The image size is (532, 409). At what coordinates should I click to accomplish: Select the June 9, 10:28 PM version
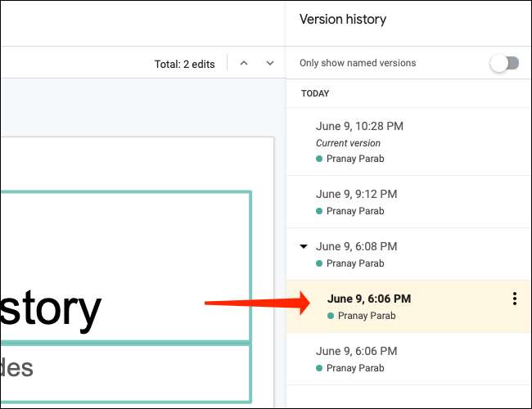click(359, 126)
